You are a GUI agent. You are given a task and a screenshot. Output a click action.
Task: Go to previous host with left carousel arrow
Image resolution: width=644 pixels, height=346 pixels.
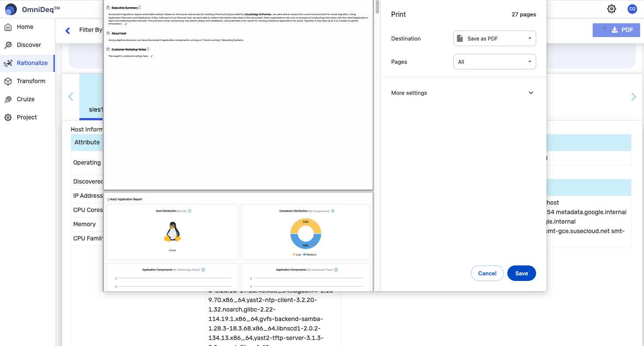(x=71, y=97)
